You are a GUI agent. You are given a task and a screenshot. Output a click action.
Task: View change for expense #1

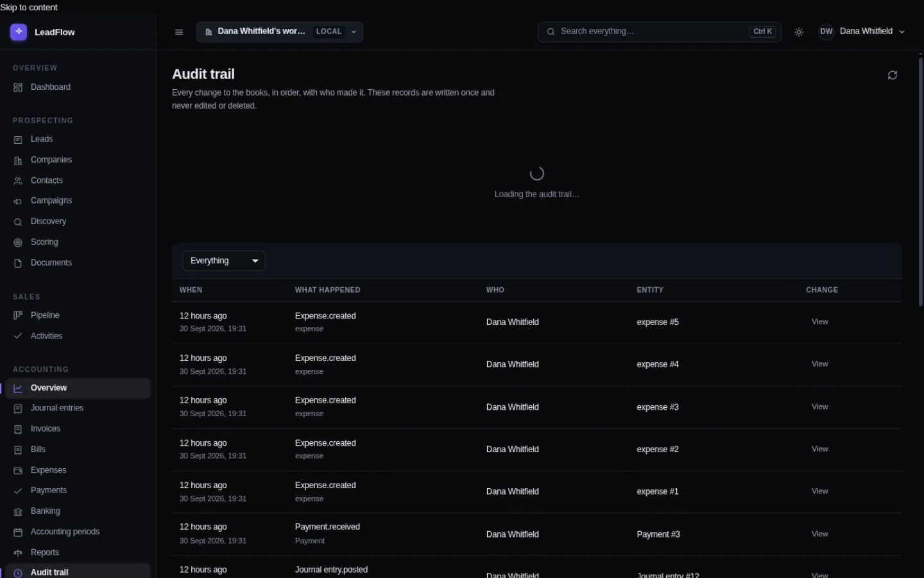820,491
